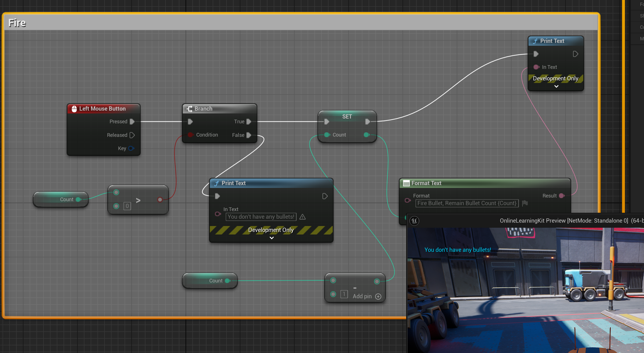Viewport: 644px width, 353px height.
Task: Click the Left Mouse Button node's mouse icon
Action: point(74,109)
